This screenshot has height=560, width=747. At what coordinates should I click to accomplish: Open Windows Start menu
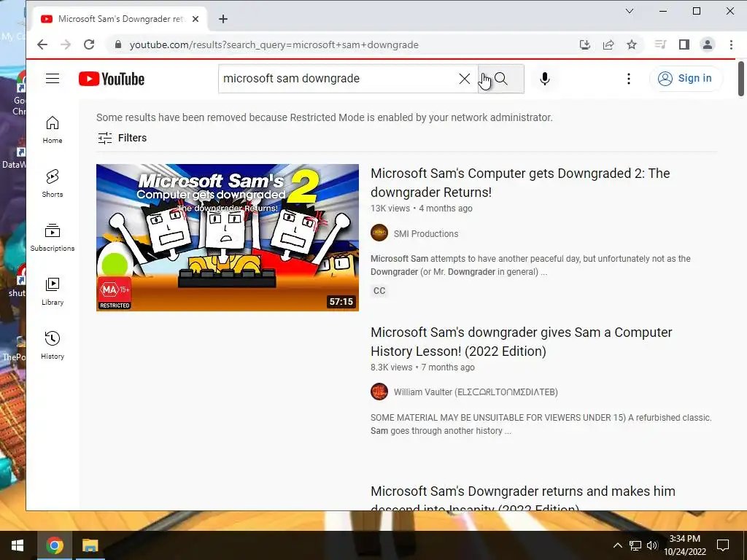(18, 545)
